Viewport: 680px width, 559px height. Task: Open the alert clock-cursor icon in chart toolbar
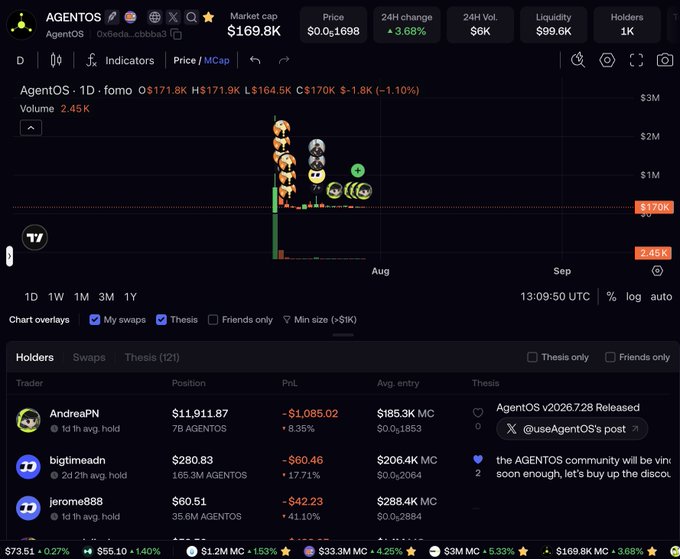(578, 60)
